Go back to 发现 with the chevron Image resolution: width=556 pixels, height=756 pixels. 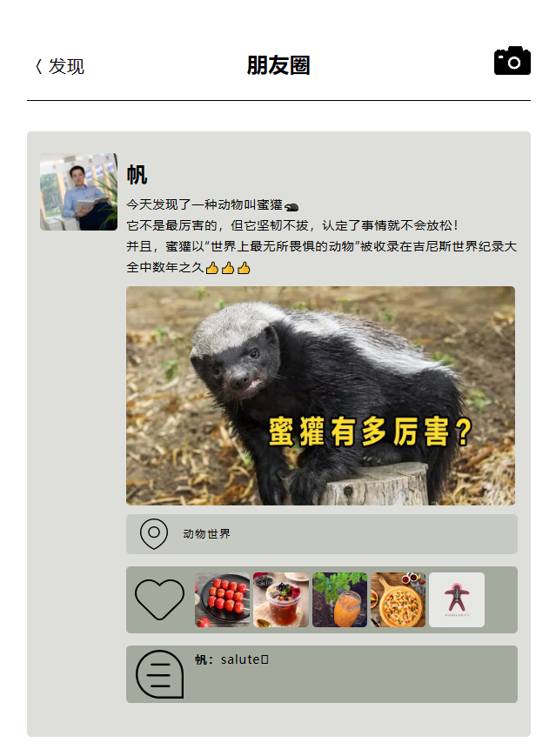coord(39,66)
